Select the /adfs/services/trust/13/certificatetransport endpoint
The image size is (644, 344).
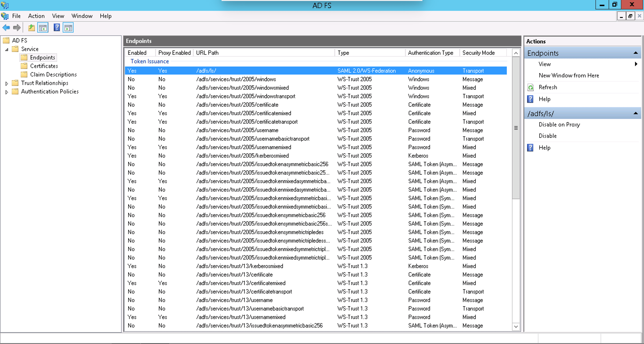316,292
